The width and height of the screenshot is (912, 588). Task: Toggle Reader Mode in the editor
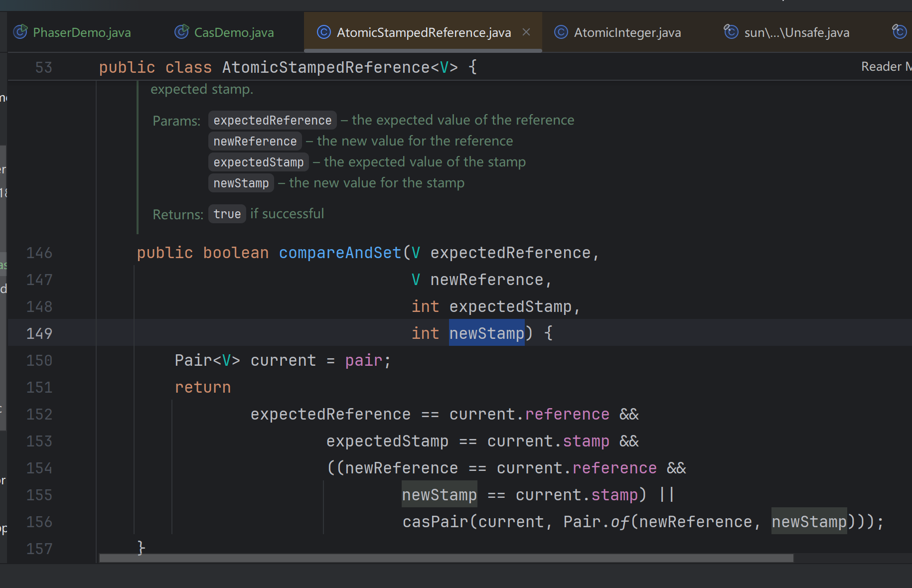click(885, 66)
